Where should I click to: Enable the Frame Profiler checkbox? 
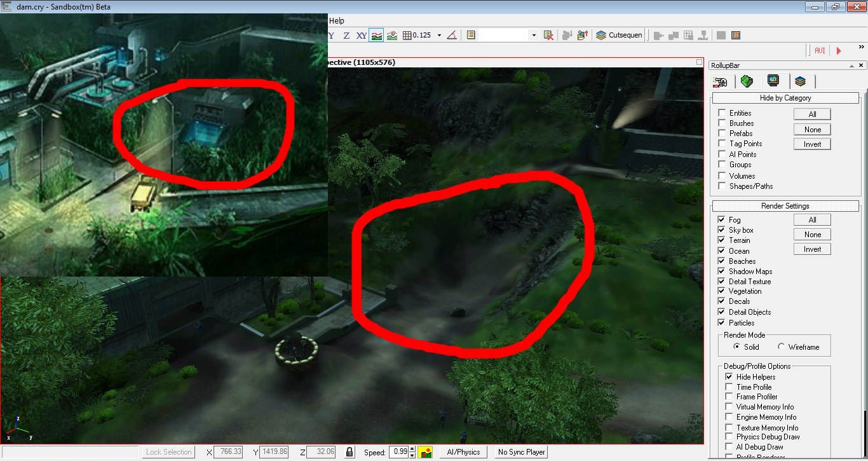click(x=729, y=397)
